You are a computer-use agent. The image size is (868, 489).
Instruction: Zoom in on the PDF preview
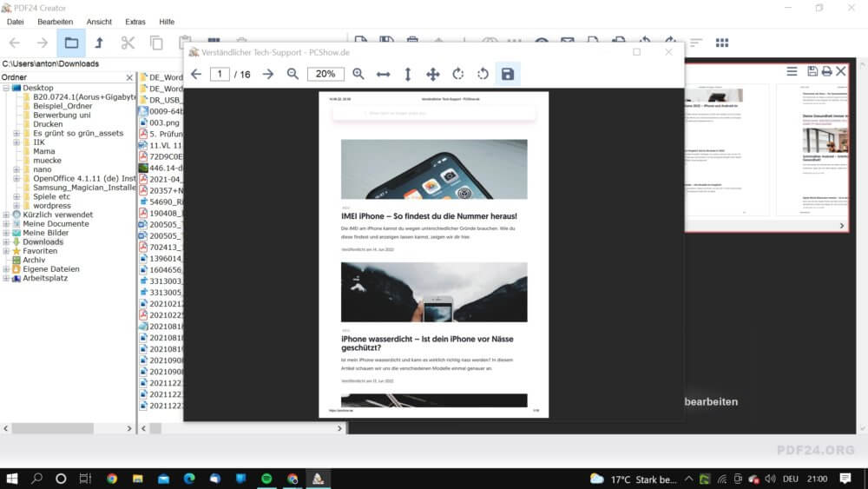tap(358, 74)
